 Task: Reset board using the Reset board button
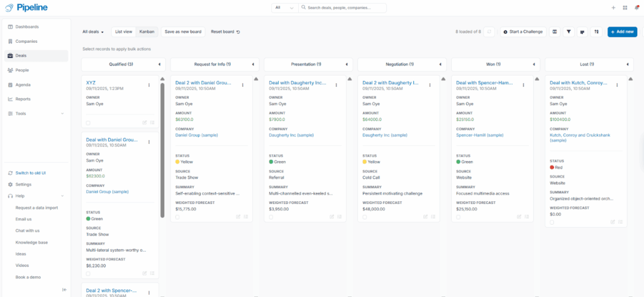[x=225, y=31]
